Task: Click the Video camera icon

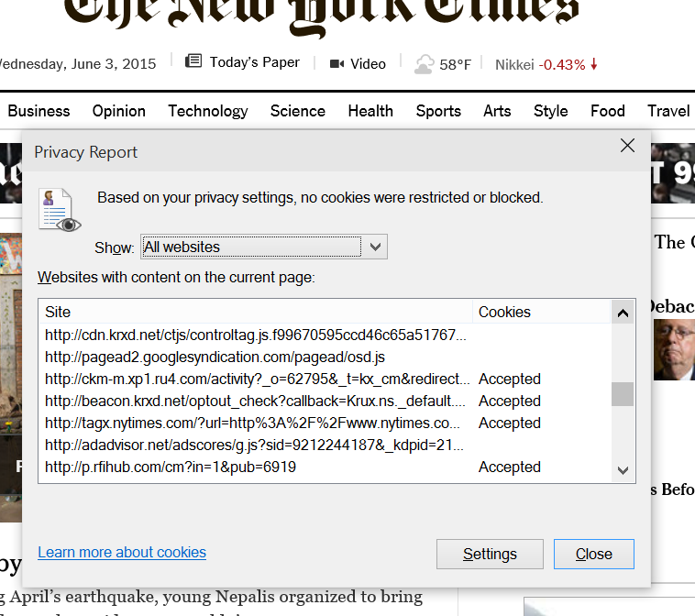Action: point(336,64)
